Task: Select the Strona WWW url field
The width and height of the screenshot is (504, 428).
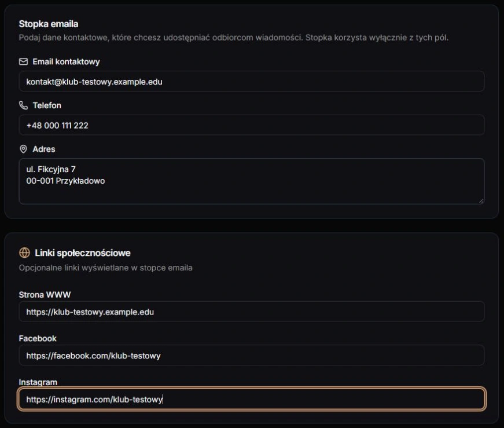Action: 252,312
